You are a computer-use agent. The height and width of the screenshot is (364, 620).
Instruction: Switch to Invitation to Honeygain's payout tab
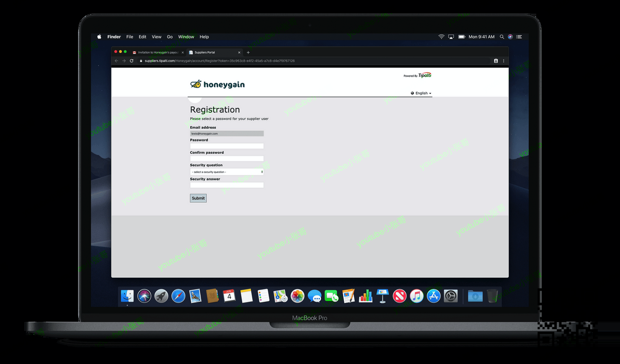coord(158,52)
